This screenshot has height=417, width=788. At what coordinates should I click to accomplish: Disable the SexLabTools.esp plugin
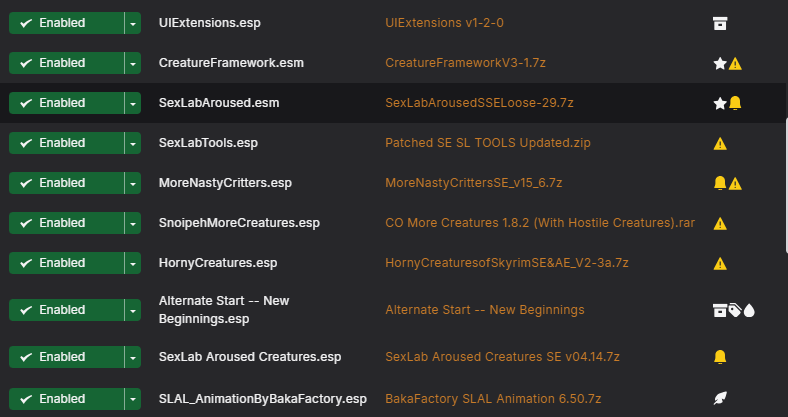[x=66, y=143]
